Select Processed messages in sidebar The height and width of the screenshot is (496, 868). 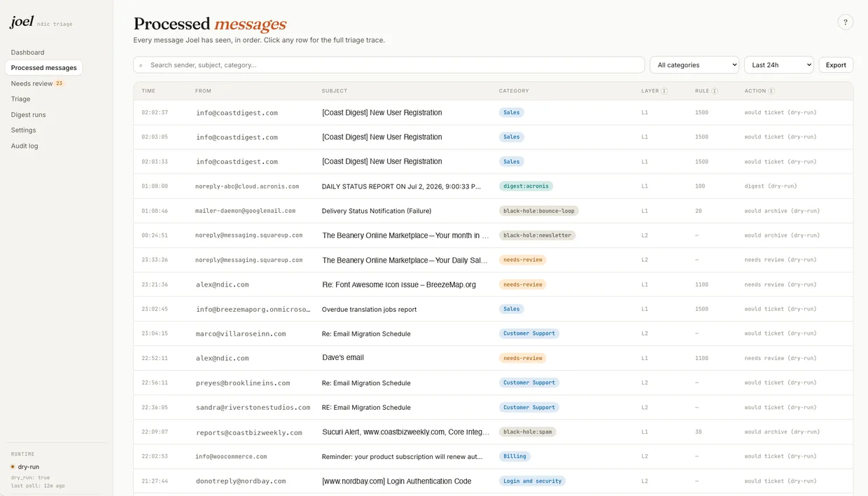[x=43, y=68]
